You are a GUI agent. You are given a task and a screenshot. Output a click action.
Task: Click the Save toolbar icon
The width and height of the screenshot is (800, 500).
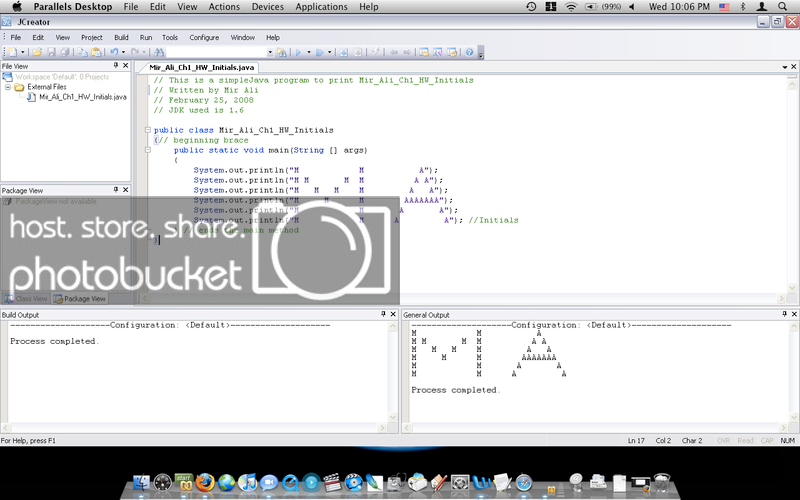[51, 52]
